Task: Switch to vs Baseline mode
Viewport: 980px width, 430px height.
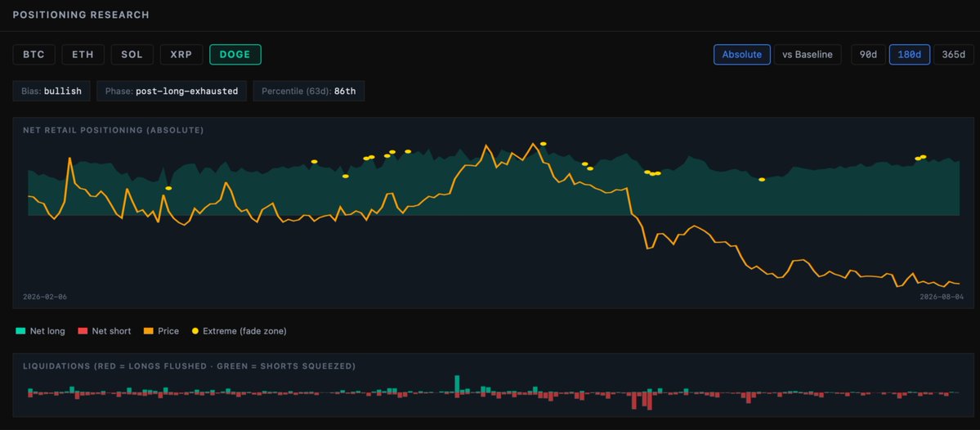Action: (x=808, y=55)
